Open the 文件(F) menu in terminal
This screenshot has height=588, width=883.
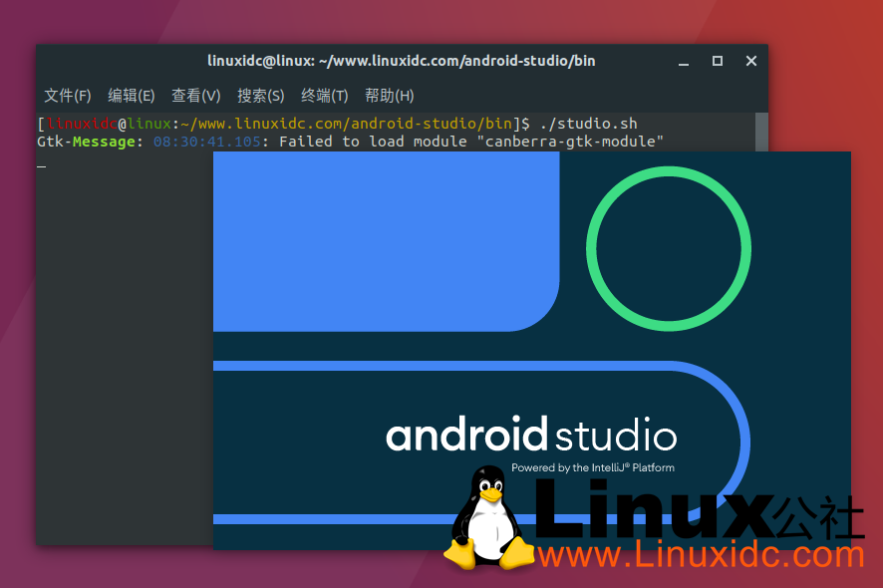point(68,96)
